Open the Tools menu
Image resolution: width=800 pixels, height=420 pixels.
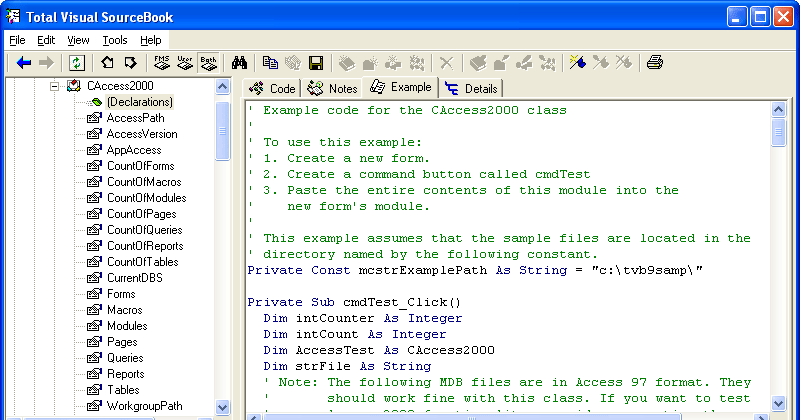(115, 40)
